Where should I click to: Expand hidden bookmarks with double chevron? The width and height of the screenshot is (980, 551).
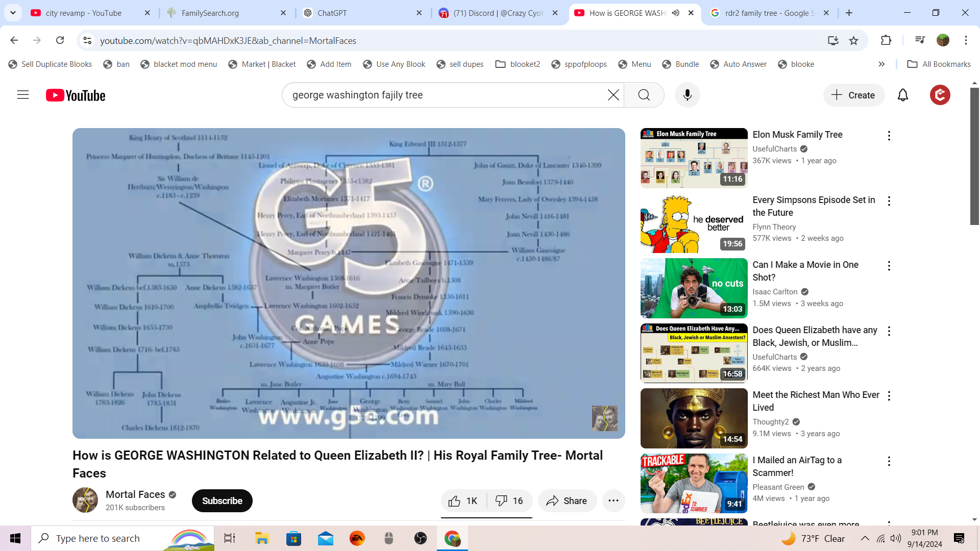(x=881, y=64)
